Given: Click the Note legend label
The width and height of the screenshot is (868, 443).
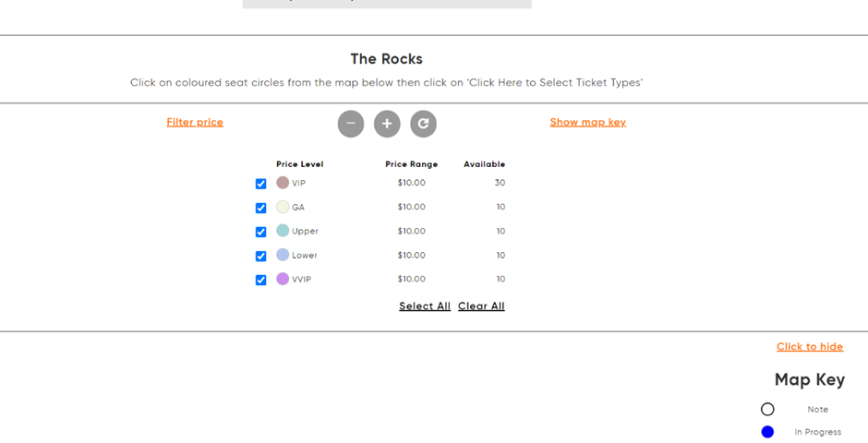Looking at the screenshot, I should point(817,409).
